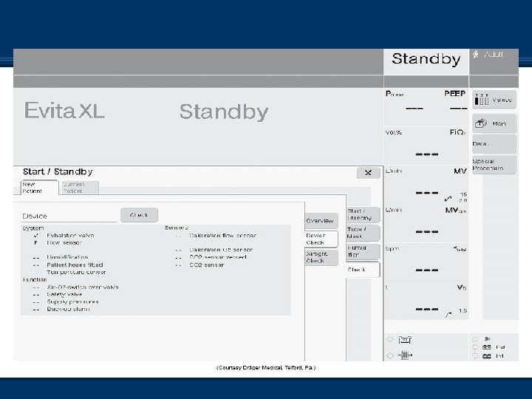The width and height of the screenshot is (532, 399).
Task: Switch to the New Patient tab
Action: (39, 188)
